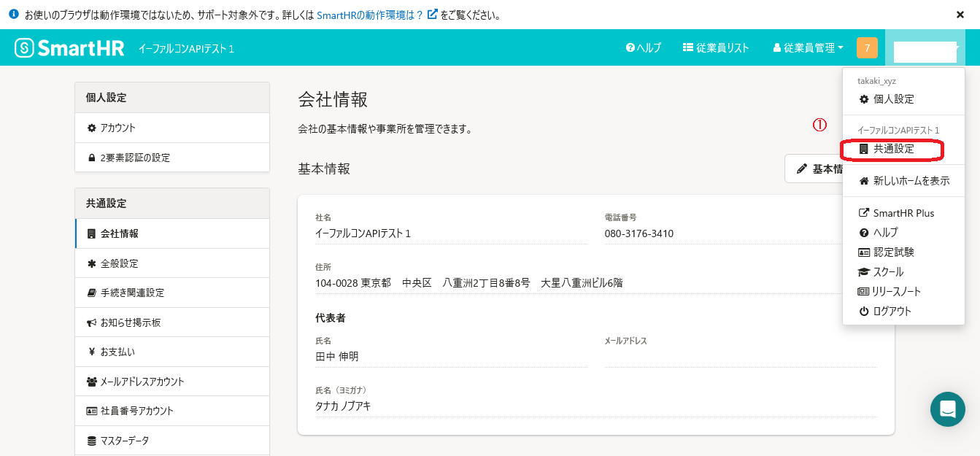Click ログアウト to sign out

coord(903,312)
